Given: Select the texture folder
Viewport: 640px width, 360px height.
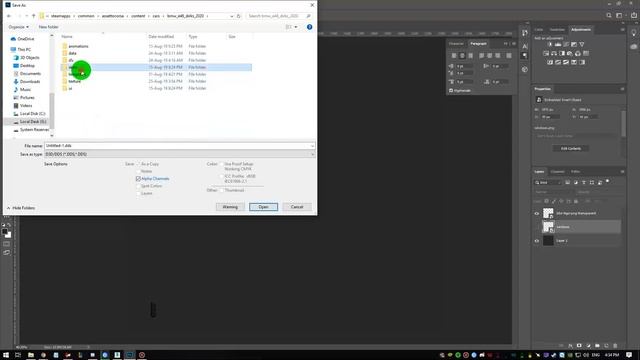Looking at the screenshot, I should coord(74,81).
